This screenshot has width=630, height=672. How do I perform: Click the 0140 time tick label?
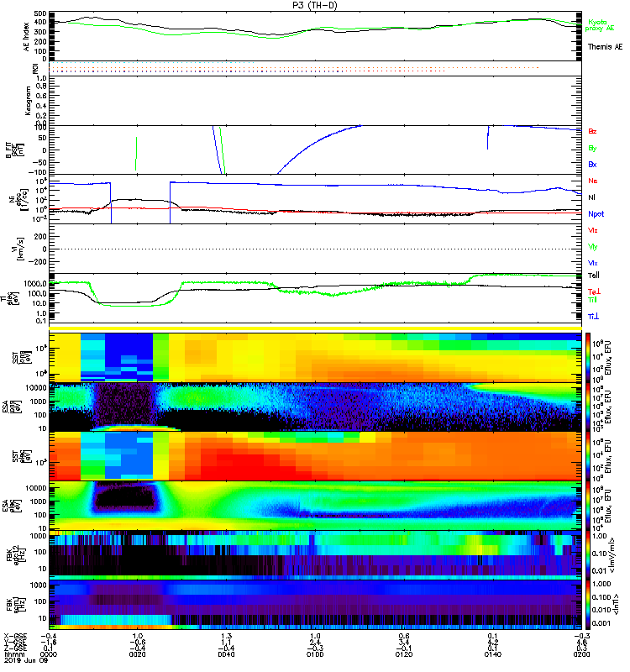(493, 654)
